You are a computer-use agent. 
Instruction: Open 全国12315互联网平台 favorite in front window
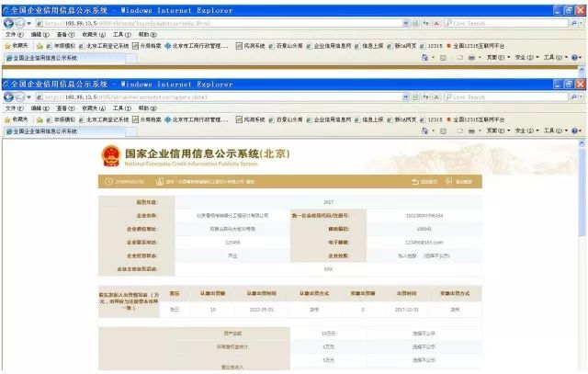tap(476, 119)
